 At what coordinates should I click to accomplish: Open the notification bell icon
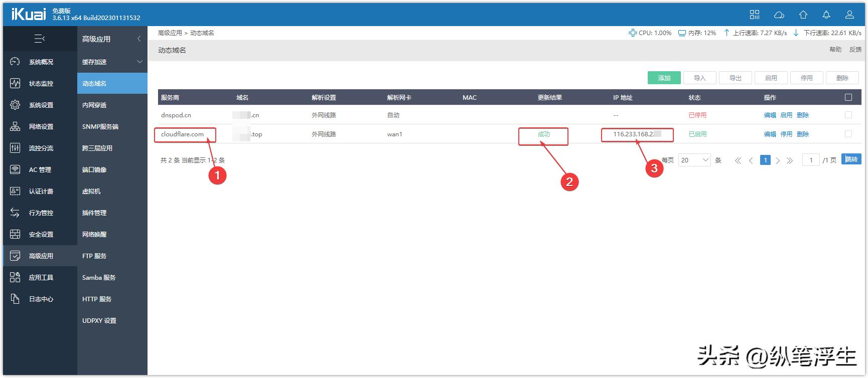826,15
